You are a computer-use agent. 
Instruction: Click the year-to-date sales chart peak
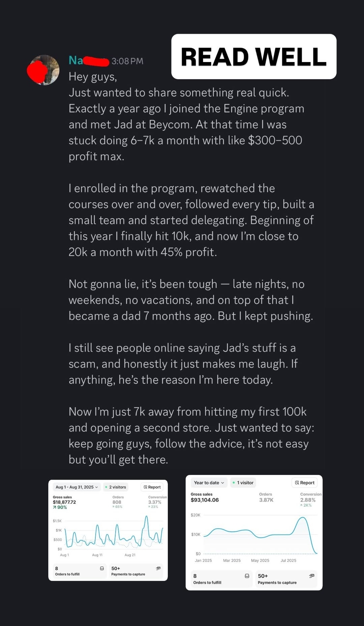coord(302,518)
